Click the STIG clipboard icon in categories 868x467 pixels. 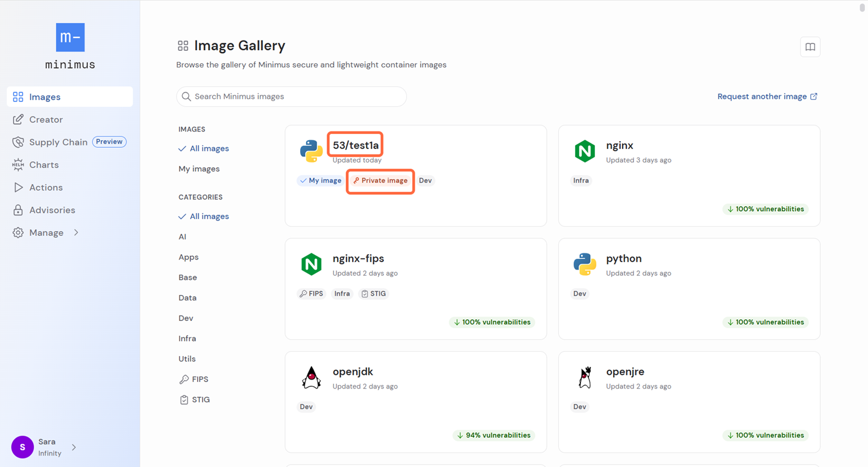pos(184,399)
